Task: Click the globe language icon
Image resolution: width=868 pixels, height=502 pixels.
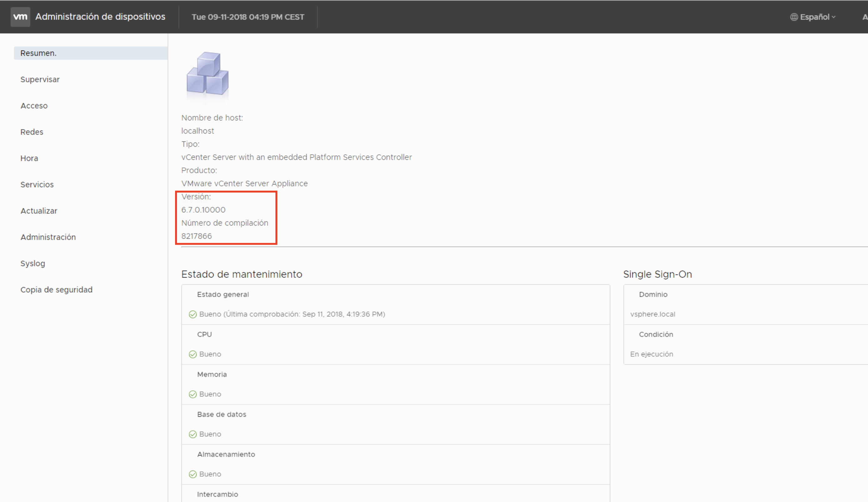Action: [794, 17]
